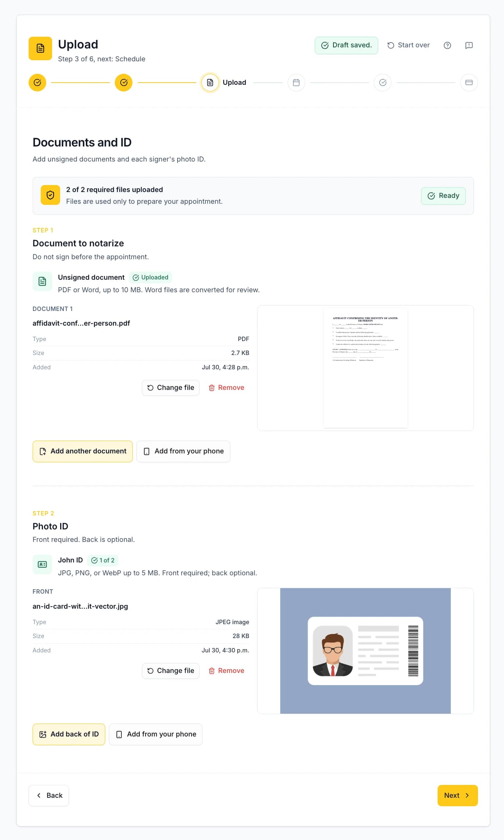Click the Upload step label
The height and width of the screenshot is (840, 504).
[234, 83]
